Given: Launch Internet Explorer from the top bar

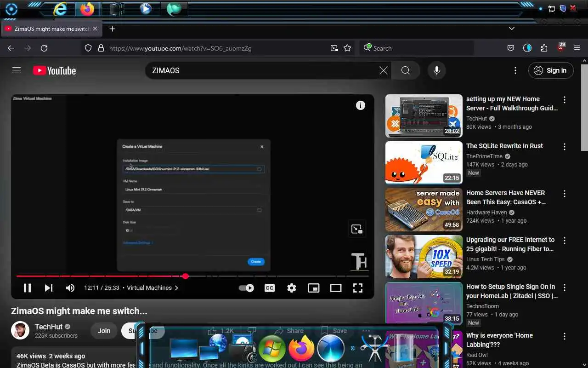Looking at the screenshot, I should pos(60,9).
